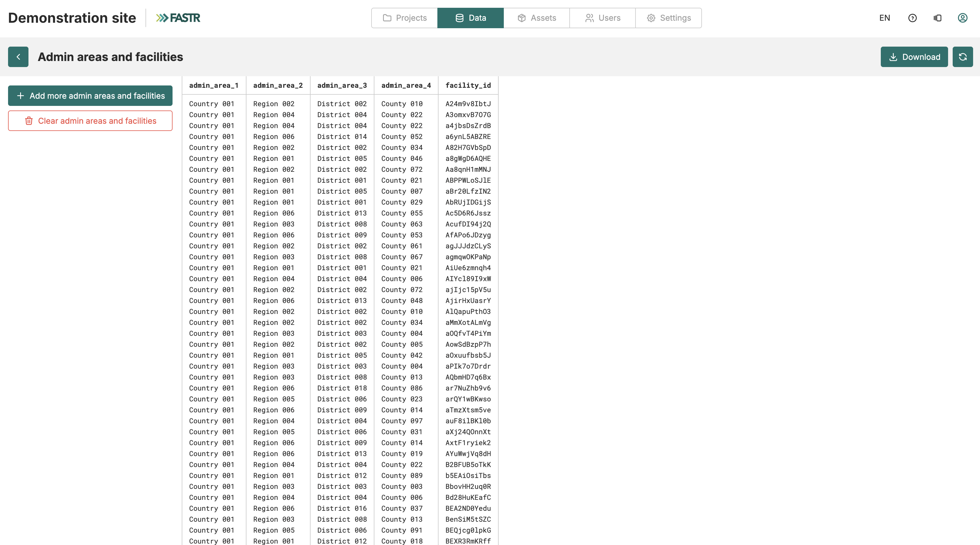Image resolution: width=980 pixels, height=545 pixels.
Task: Click the facility_id column header
Action: pyautogui.click(x=468, y=85)
